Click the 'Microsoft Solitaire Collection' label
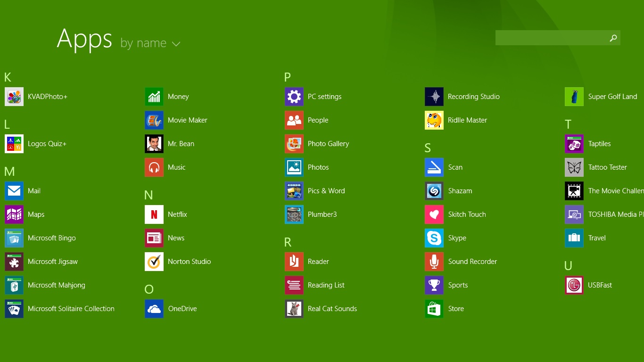Viewport: 644px width, 362px height. pos(71,309)
